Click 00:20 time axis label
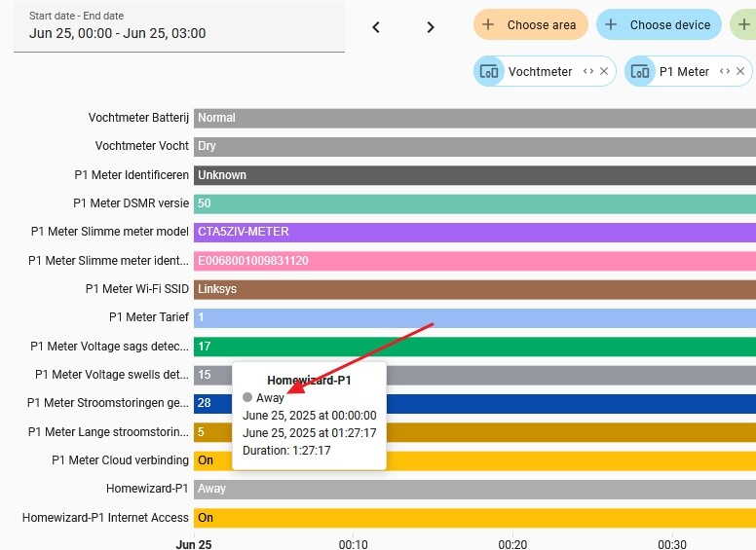This screenshot has width=756, height=550. tap(512, 545)
